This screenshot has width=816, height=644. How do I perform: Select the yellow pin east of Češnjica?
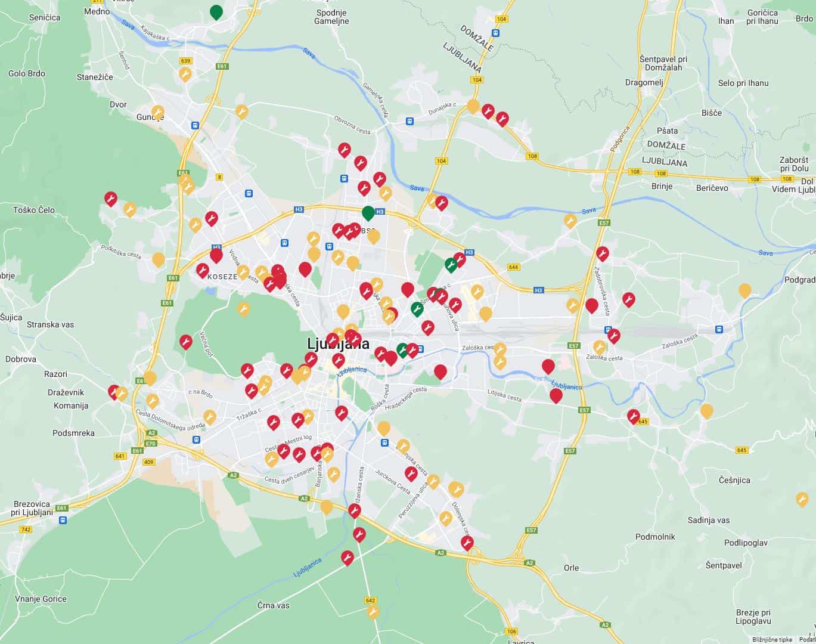tap(802, 499)
